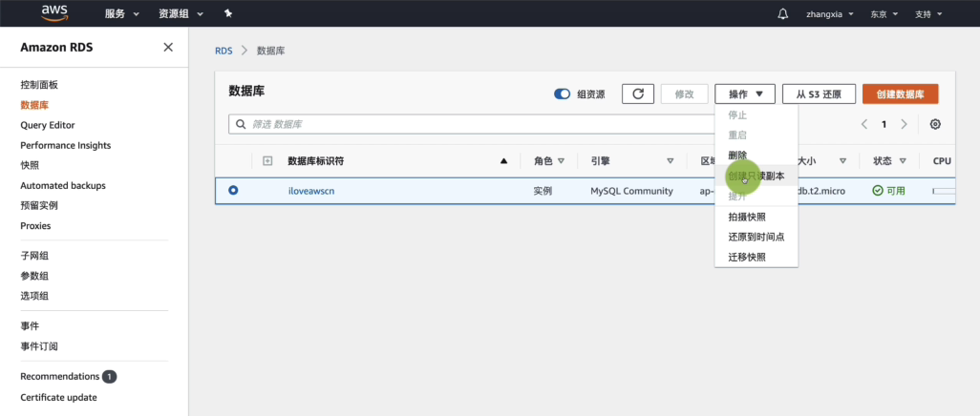Click RDS breadcrumb link
This screenshot has height=416, width=980.
224,51
